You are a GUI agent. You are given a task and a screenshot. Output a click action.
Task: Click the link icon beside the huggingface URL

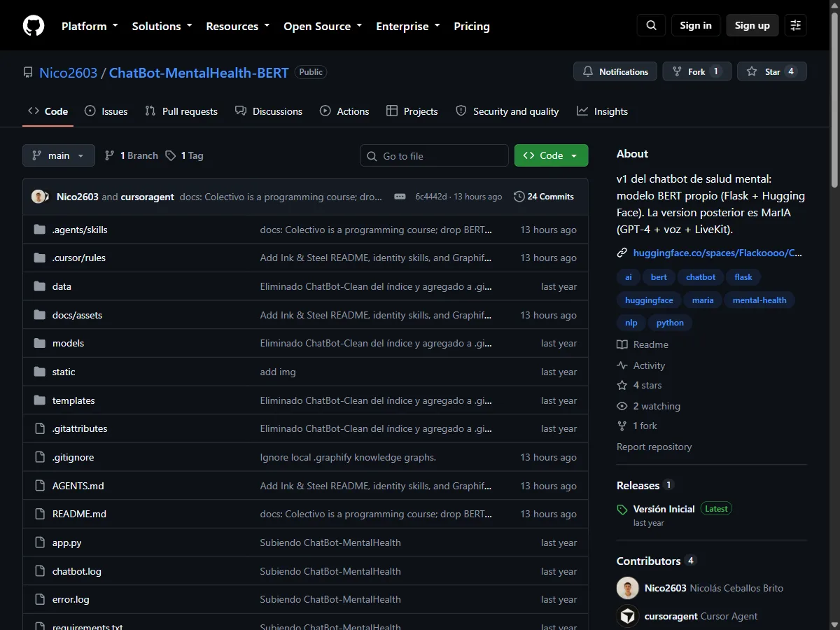[x=622, y=253]
